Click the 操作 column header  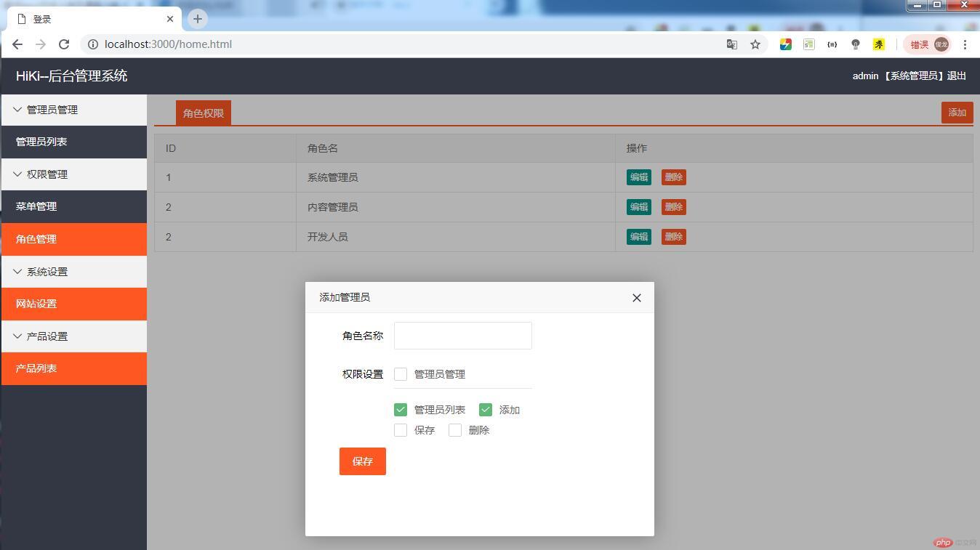(x=794, y=148)
